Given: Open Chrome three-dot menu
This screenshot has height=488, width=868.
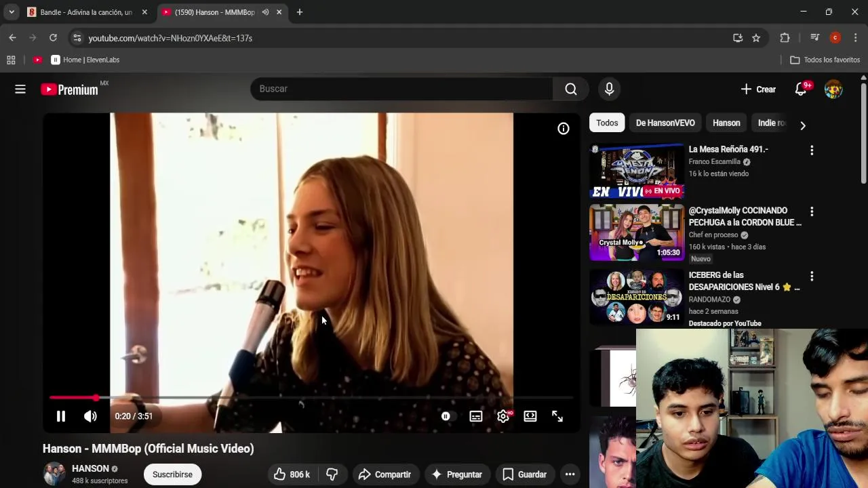Looking at the screenshot, I should click(x=856, y=38).
